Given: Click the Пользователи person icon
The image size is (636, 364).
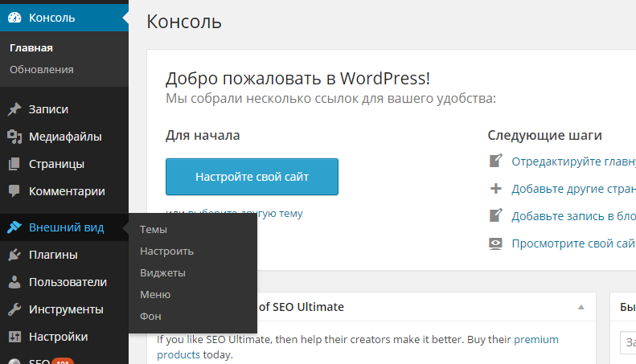Looking at the screenshot, I should click(14, 282).
